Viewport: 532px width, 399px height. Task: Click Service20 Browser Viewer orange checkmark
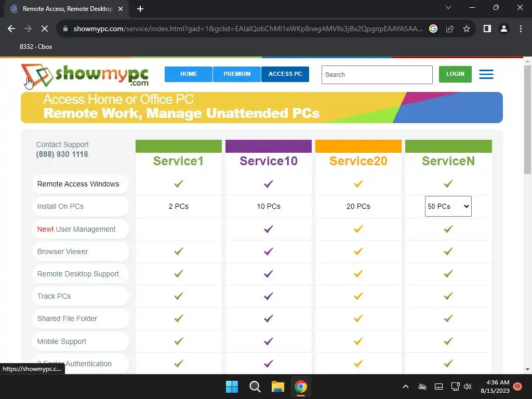358,251
